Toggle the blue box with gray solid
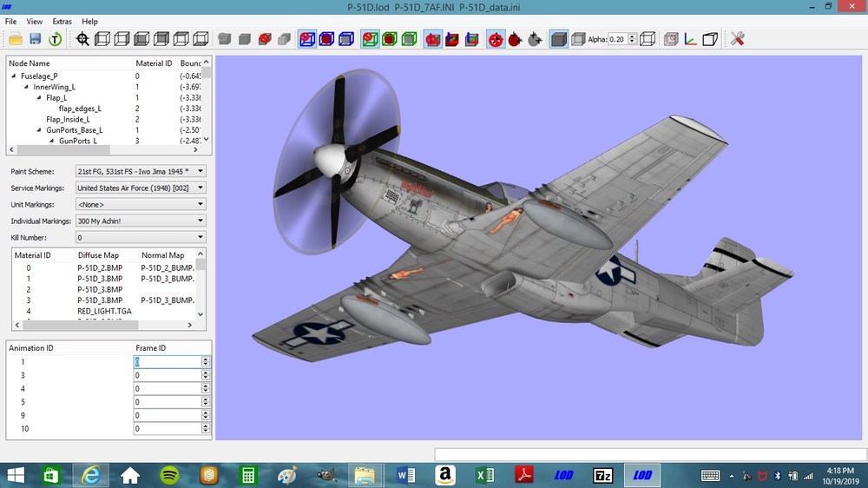Image resolution: width=868 pixels, height=488 pixels. tap(346, 39)
